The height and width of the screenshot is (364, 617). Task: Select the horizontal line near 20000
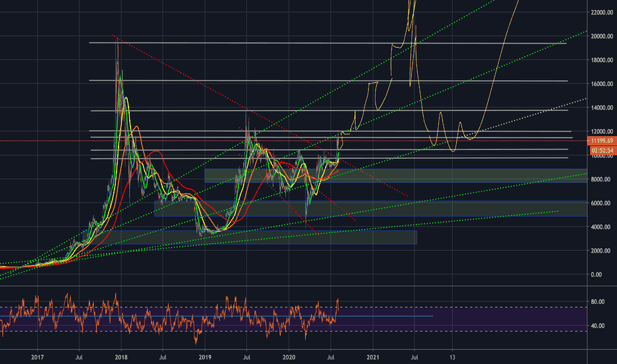[x=328, y=43]
